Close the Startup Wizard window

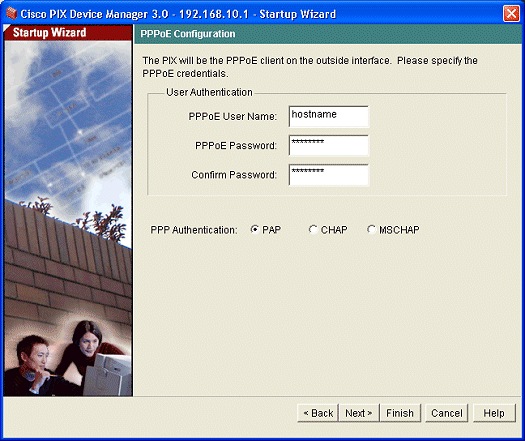tap(511, 14)
